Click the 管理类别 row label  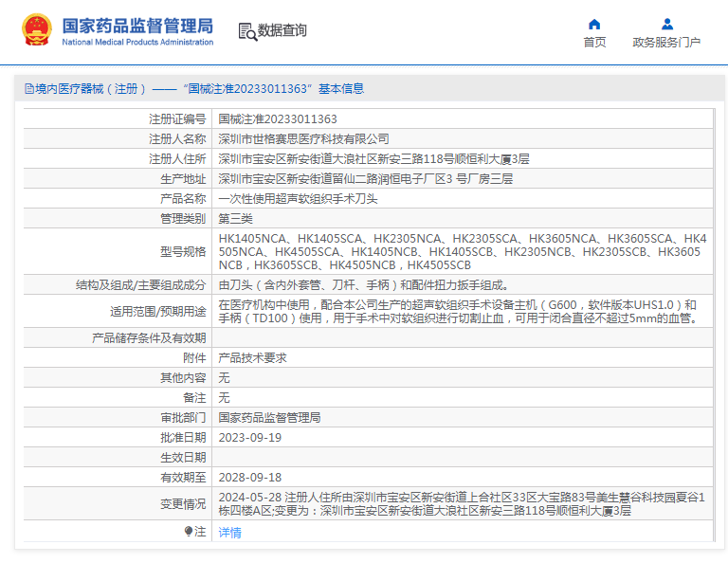[x=183, y=219]
